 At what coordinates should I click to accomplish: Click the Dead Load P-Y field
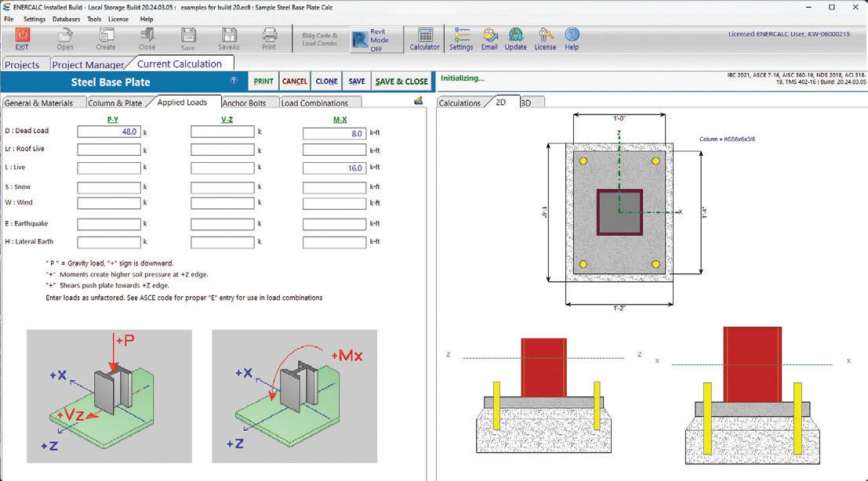[109, 132]
